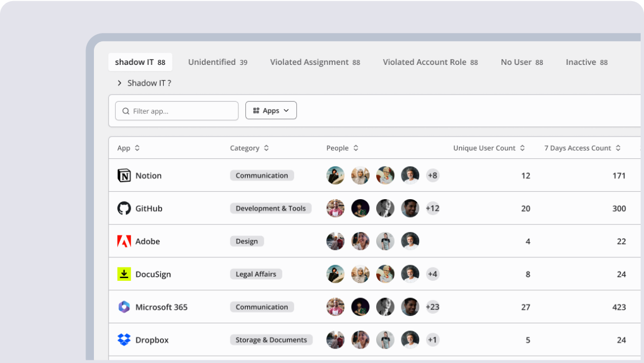
Task: Click the GitHub logo icon
Action: click(124, 209)
